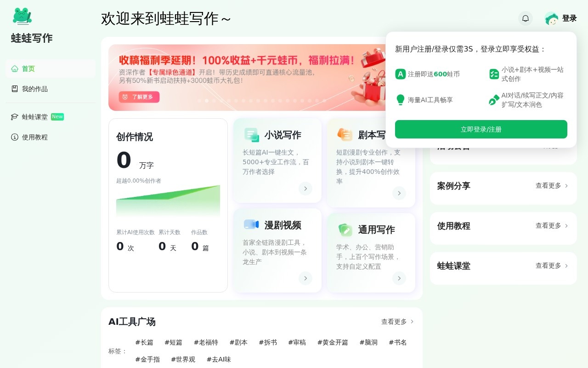Click the 剧本写作 card icon

pyautogui.click(x=345, y=134)
